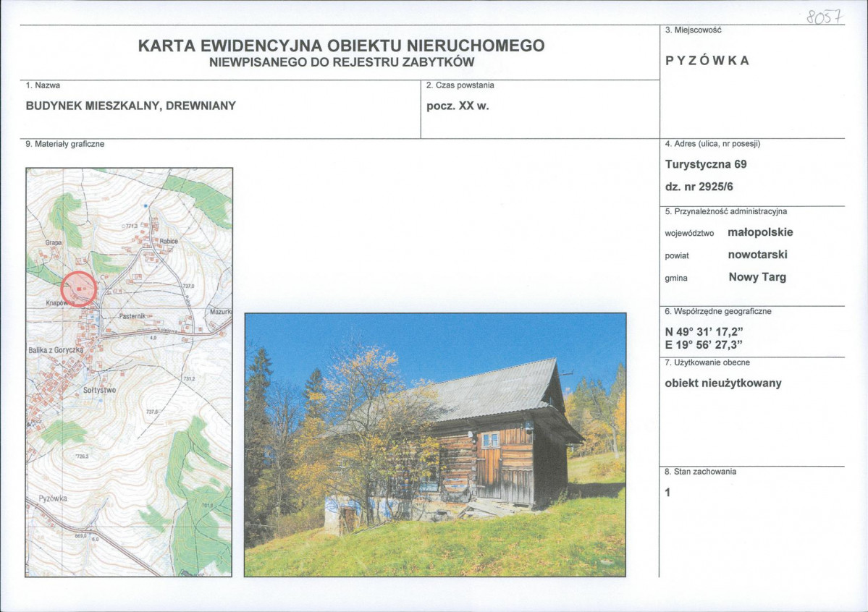Click label "7. Użytkowanie obecne"
Screen dimensions: 868x612
coord(707,362)
